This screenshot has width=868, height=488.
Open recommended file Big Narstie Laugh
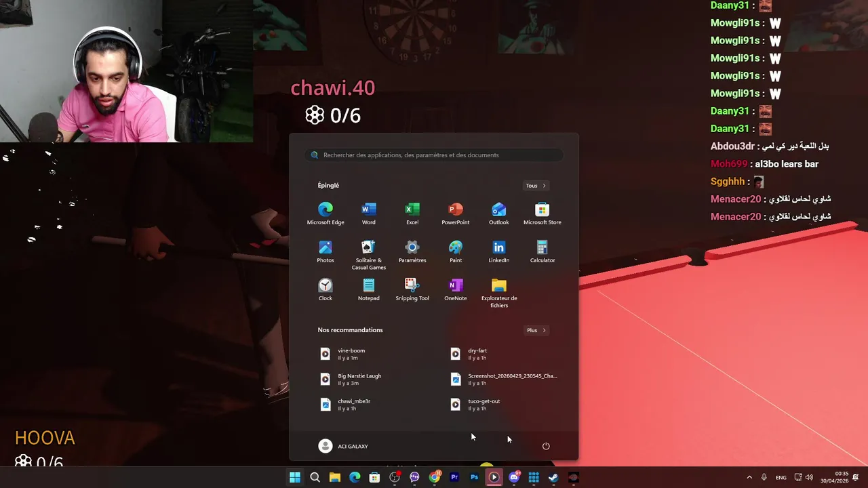(x=369, y=379)
